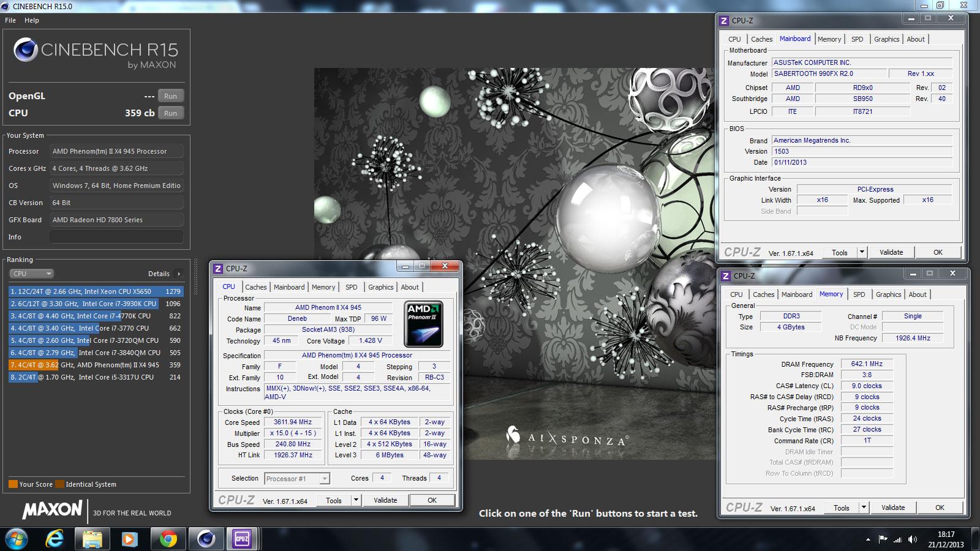
Task: Open the Cinebench File menu
Action: pyautogui.click(x=10, y=20)
